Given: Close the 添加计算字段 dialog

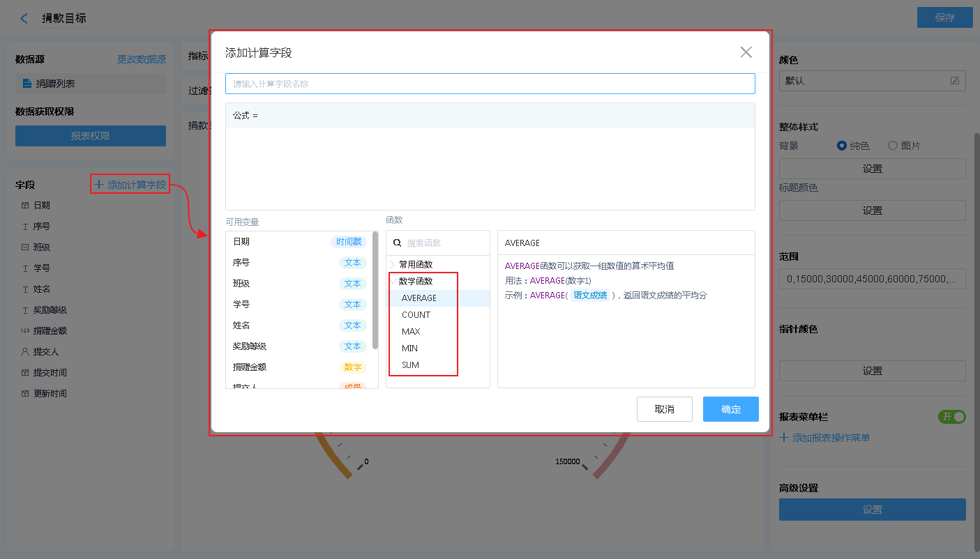Looking at the screenshot, I should pyautogui.click(x=746, y=52).
